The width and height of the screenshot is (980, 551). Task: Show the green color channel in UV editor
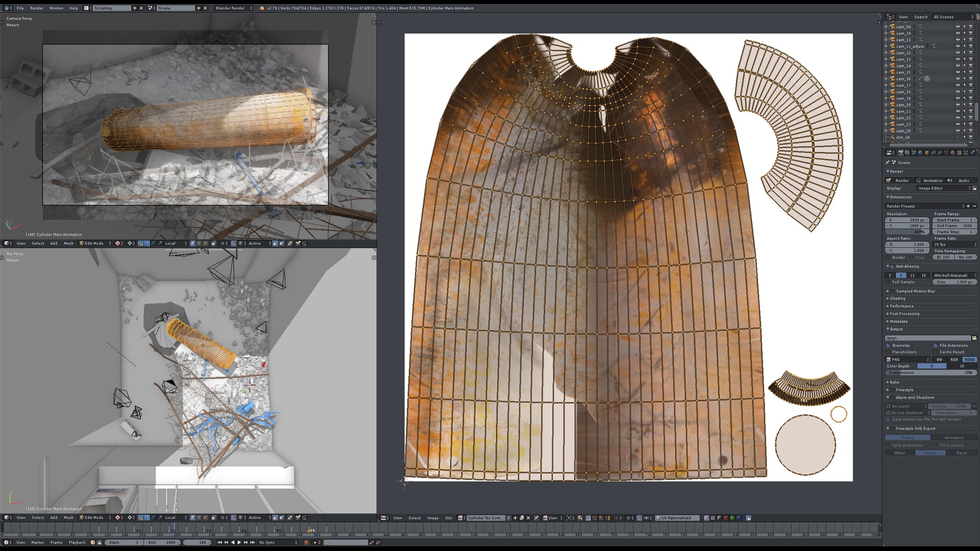732,518
